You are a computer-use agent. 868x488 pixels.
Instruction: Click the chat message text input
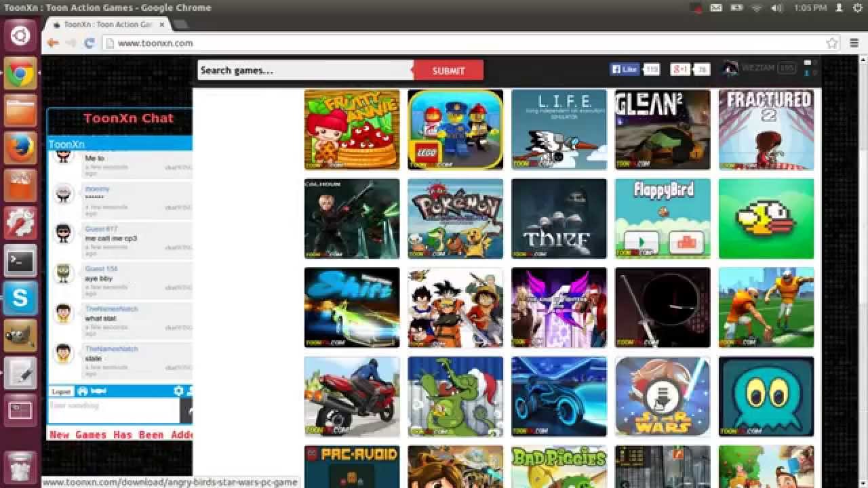113,410
